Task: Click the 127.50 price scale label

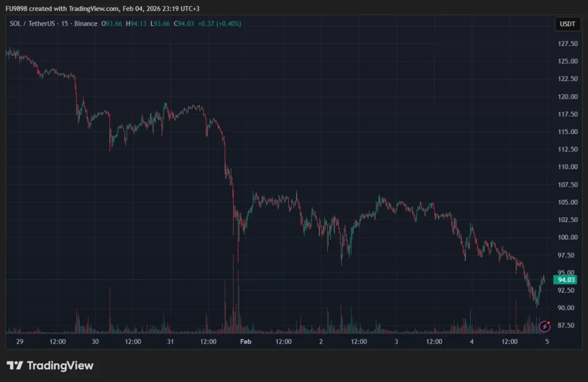Action: click(568, 44)
